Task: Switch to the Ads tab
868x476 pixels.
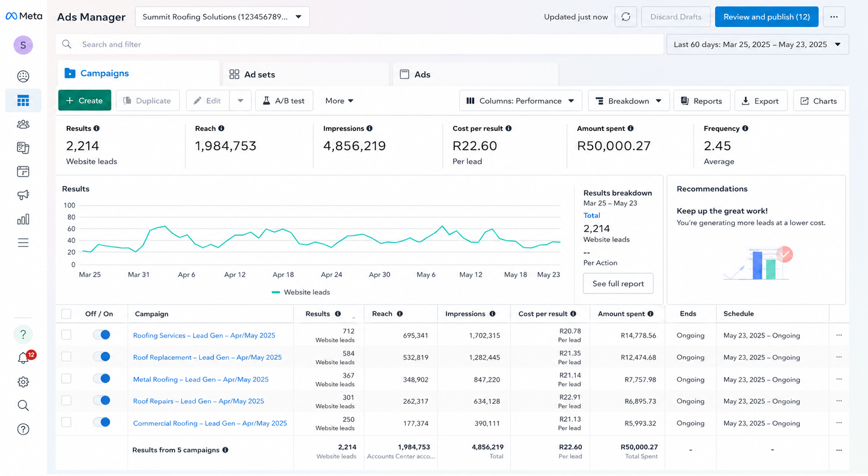Action: point(475,74)
